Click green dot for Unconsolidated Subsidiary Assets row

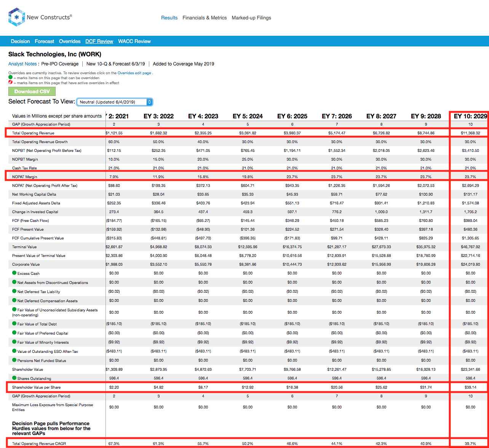coord(14,309)
